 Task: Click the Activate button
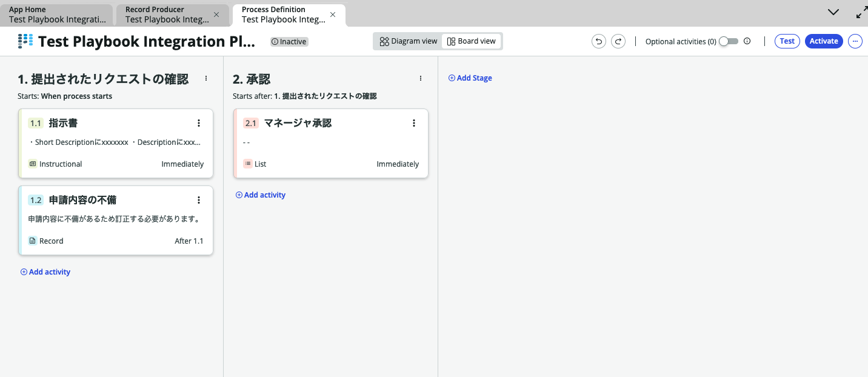pyautogui.click(x=824, y=41)
